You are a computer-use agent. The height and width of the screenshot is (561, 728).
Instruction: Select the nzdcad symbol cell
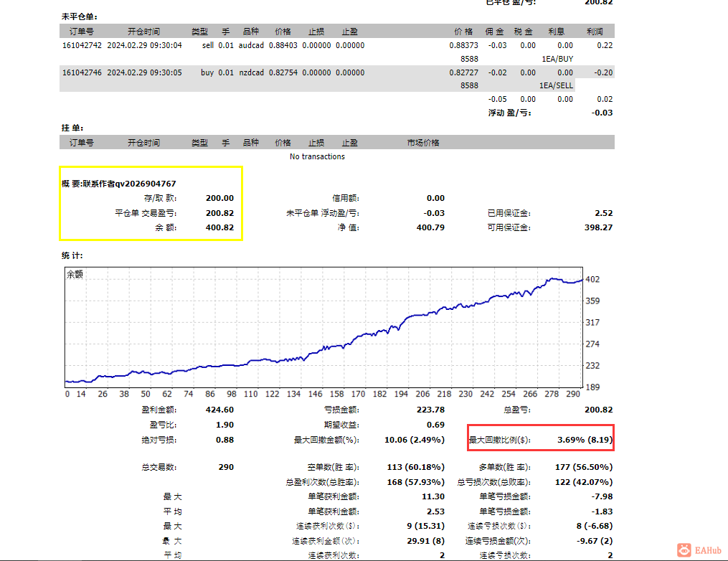click(251, 72)
